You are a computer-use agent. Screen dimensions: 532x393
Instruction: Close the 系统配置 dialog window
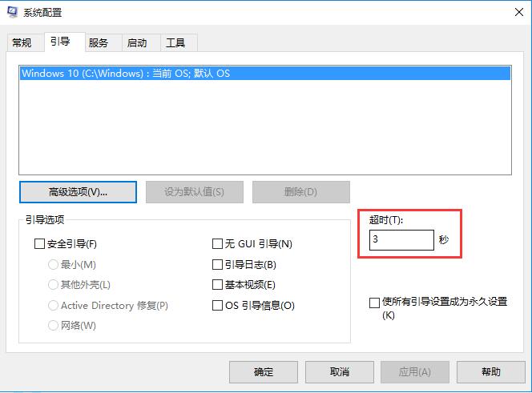518,12
